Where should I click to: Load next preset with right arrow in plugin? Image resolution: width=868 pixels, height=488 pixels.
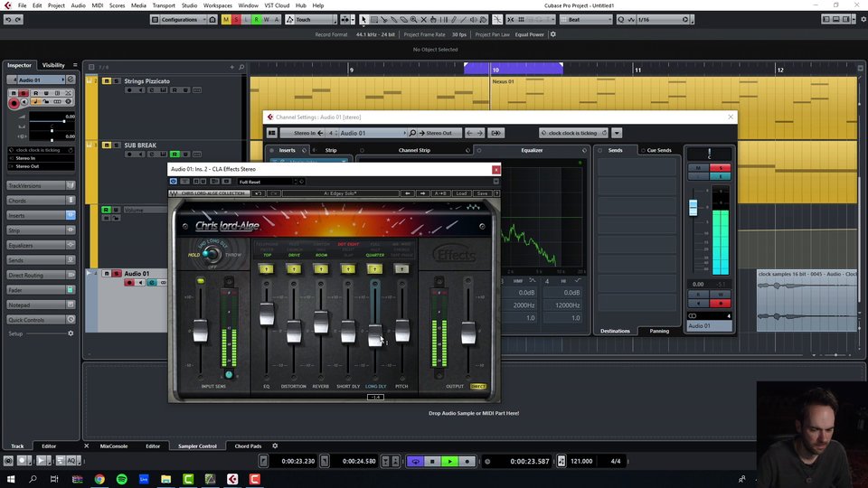point(422,193)
